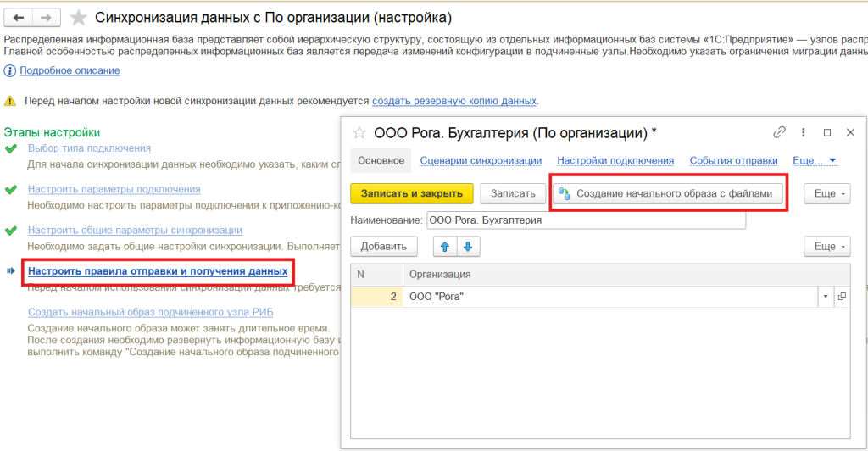This screenshot has width=868, height=451.
Task: Open the dialog's three-dot options menu
Action: [804, 132]
